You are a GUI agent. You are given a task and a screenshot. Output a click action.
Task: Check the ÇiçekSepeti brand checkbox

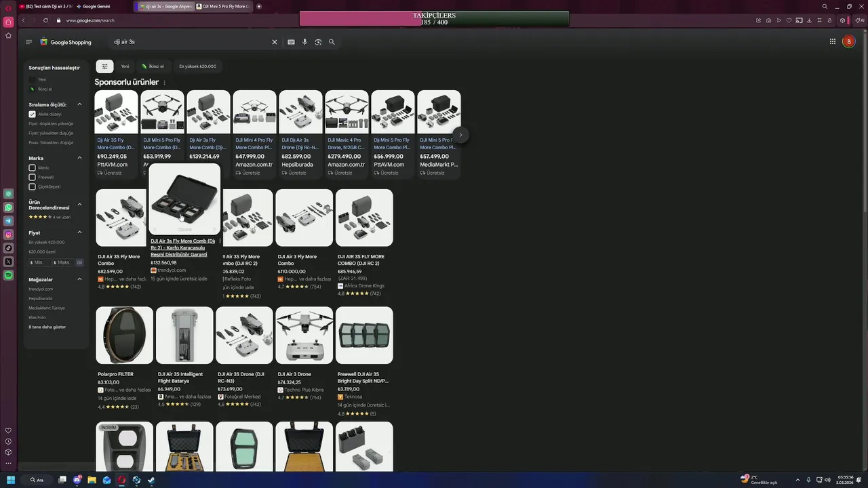(x=32, y=186)
